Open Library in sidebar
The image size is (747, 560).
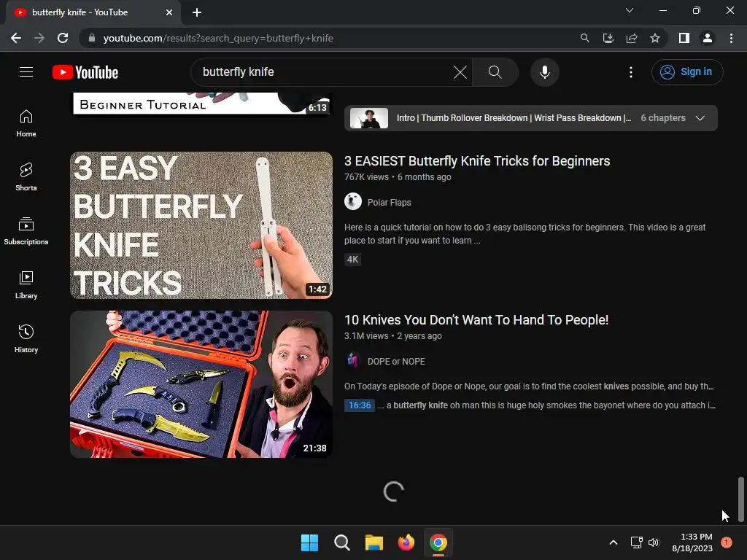pos(26,285)
